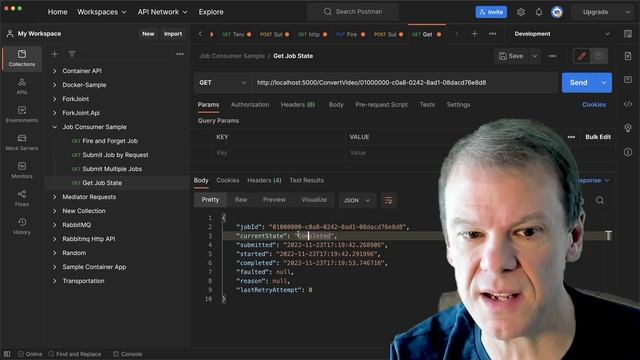Open the Environments sidebar panel
Viewport: 640px width, 360px height.
[x=22, y=114]
